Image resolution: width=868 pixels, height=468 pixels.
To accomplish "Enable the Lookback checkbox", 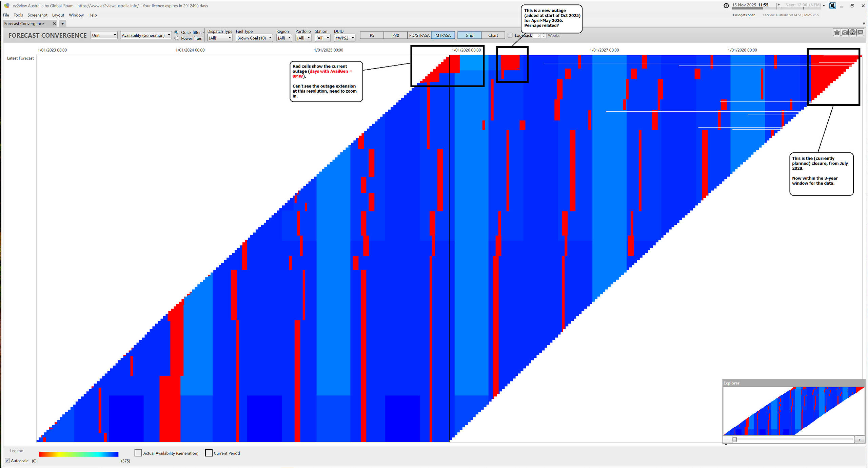I will coord(510,35).
